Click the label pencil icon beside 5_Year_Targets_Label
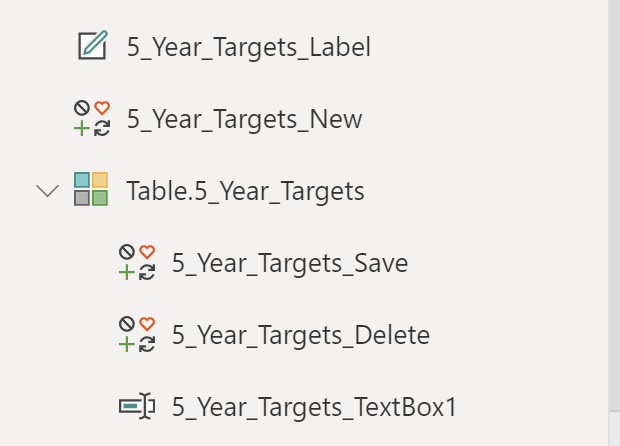 tap(92, 46)
